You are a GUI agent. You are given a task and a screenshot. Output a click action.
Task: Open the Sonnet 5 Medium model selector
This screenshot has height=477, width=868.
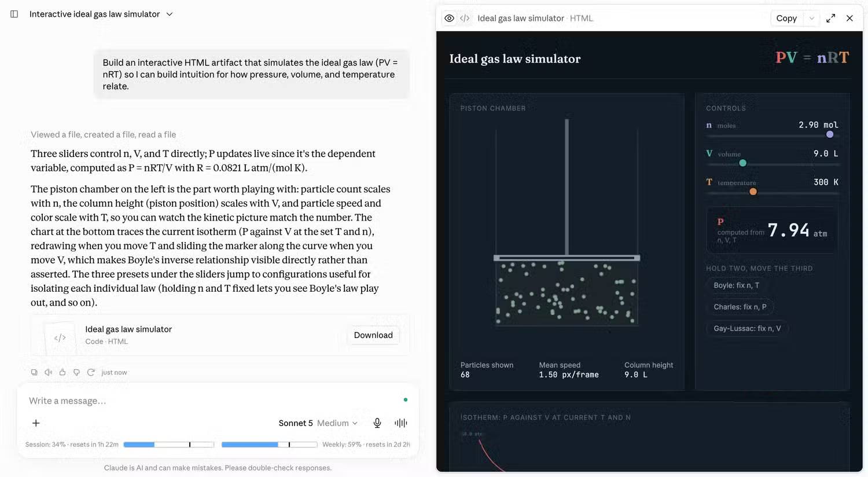(318, 423)
